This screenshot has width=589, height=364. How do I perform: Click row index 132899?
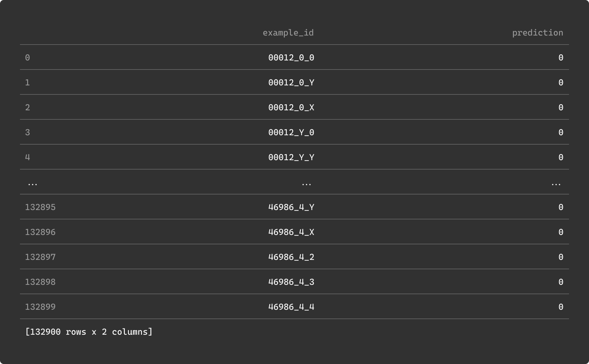point(40,307)
